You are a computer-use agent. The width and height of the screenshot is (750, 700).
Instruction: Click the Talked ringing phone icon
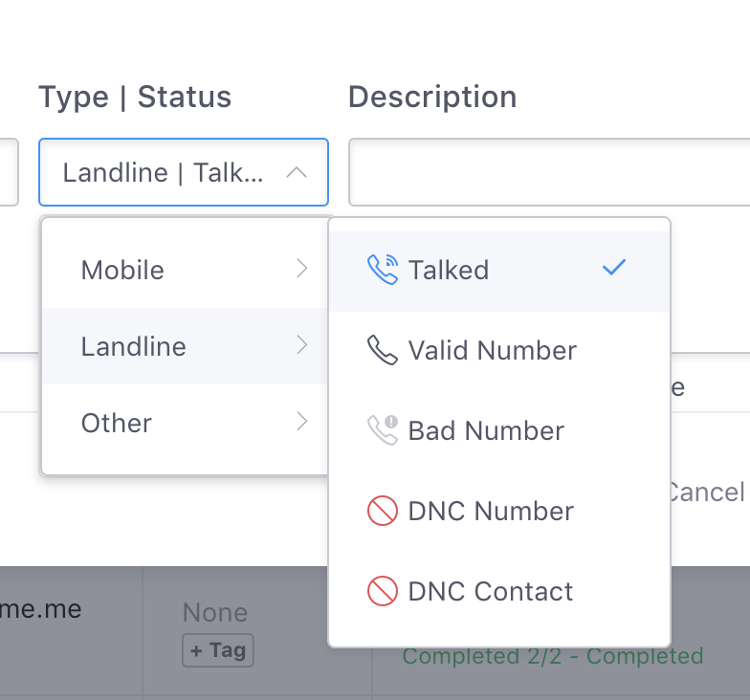(383, 270)
